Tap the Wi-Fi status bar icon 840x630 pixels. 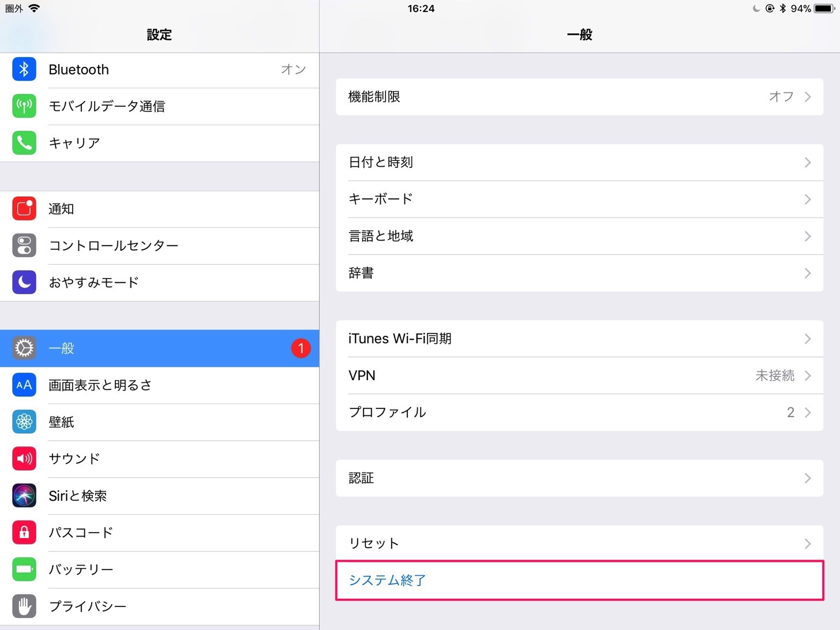point(35,8)
